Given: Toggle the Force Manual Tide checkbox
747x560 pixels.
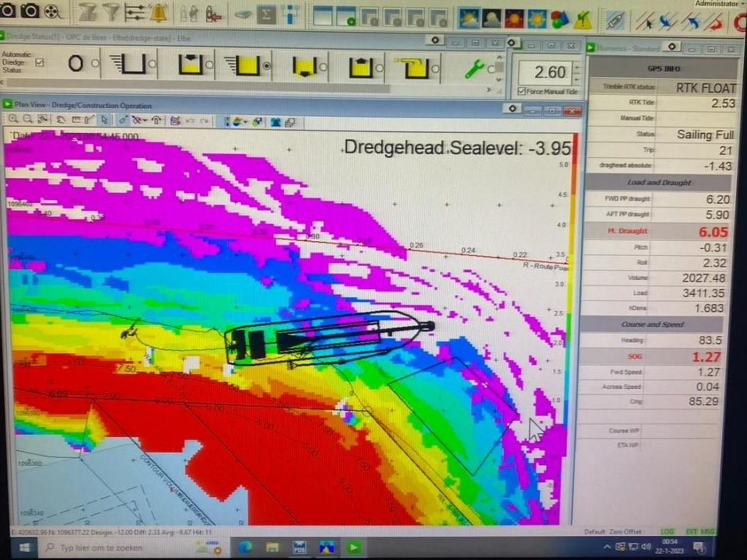Looking at the screenshot, I should click(x=521, y=91).
